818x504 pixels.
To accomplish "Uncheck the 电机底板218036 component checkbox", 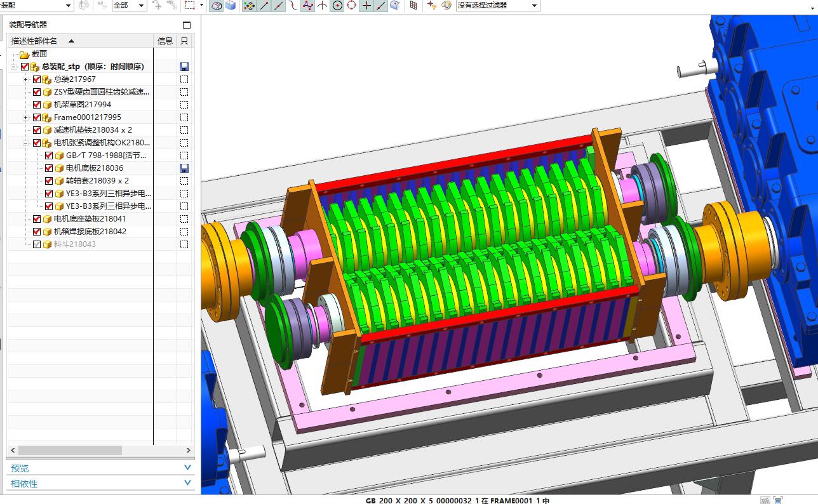I will pos(49,168).
